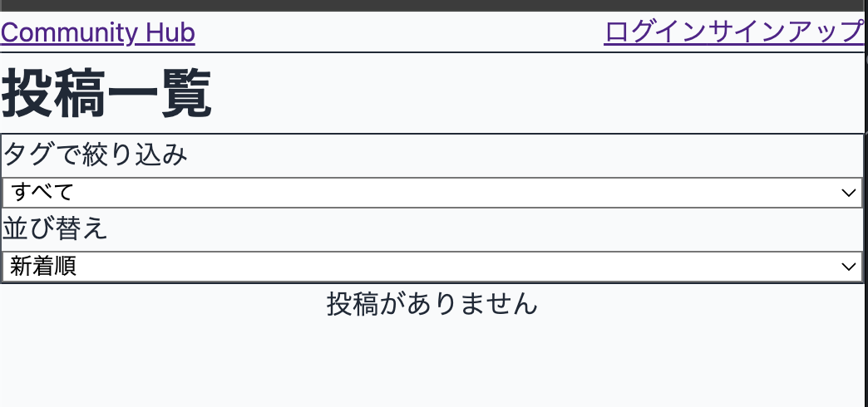Open the 並び替え dropdown showing 新着順
Viewport: 868px width, 407px height.
tap(432, 267)
